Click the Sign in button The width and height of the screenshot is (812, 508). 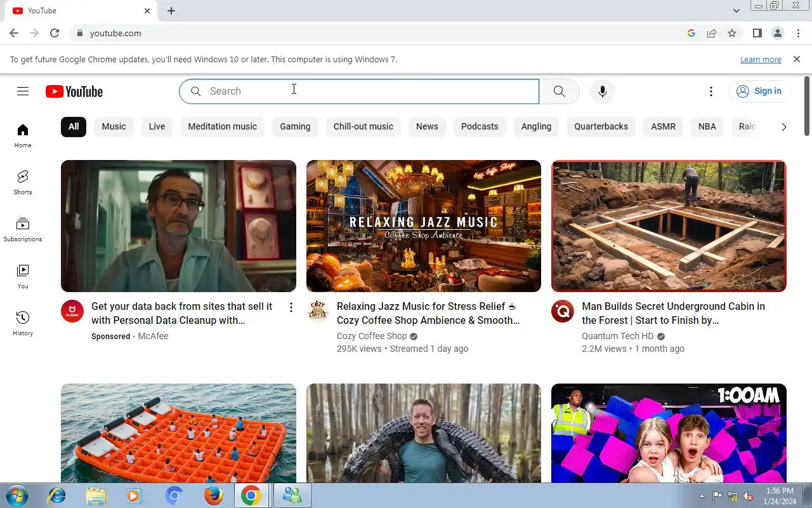point(759,91)
